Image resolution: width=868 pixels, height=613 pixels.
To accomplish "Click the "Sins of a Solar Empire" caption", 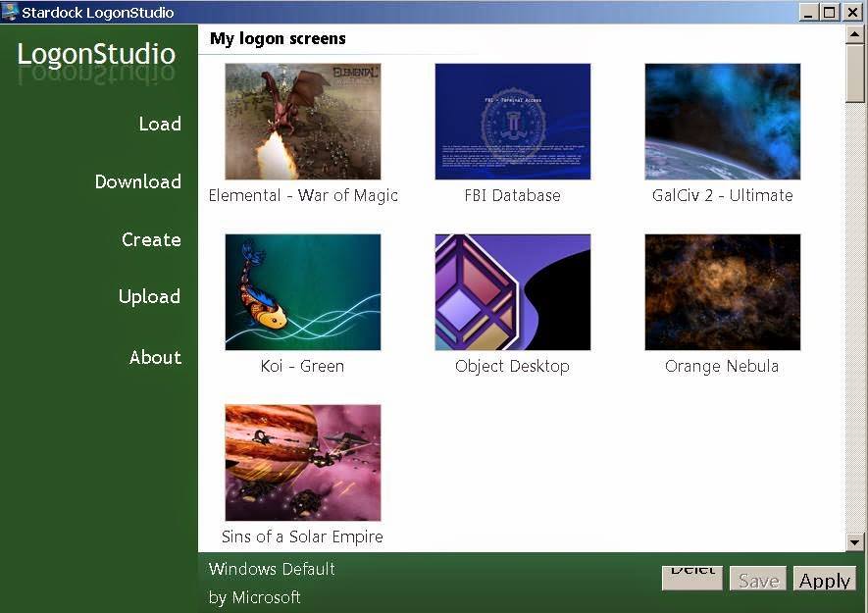I will (302, 536).
